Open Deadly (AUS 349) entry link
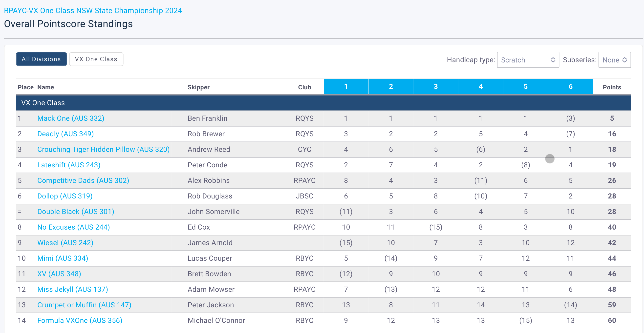644x333 pixels. pyautogui.click(x=65, y=134)
